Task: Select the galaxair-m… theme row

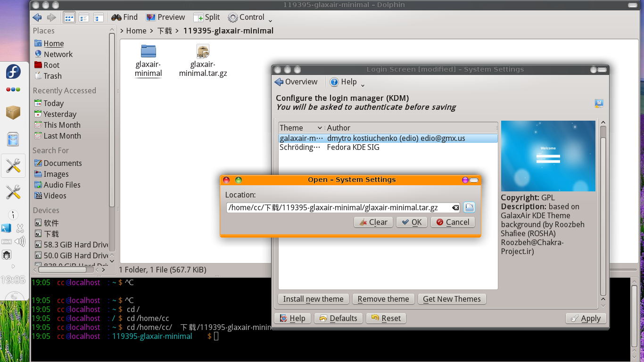Action: 388,138
